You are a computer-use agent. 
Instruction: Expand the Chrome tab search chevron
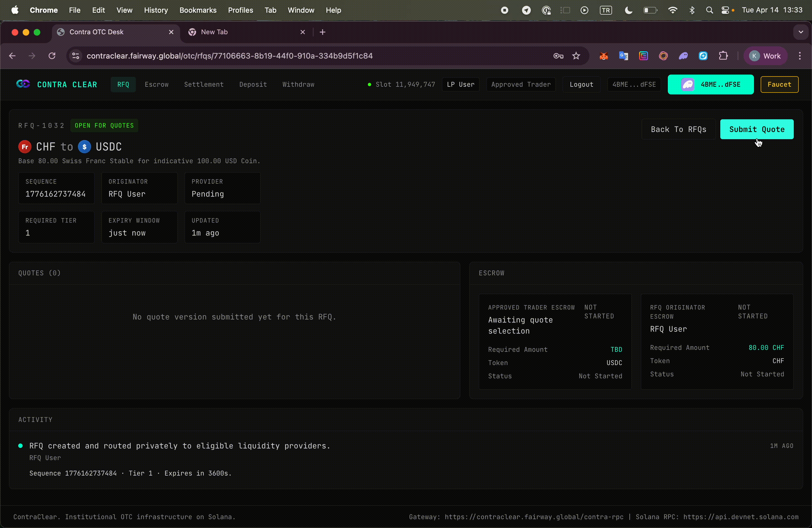[800, 32]
